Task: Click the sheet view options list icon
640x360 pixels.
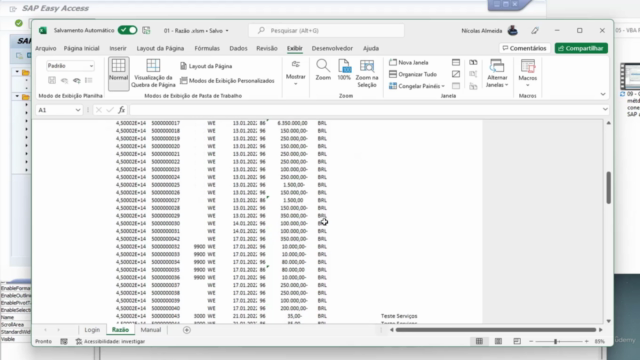Action: click(89, 80)
